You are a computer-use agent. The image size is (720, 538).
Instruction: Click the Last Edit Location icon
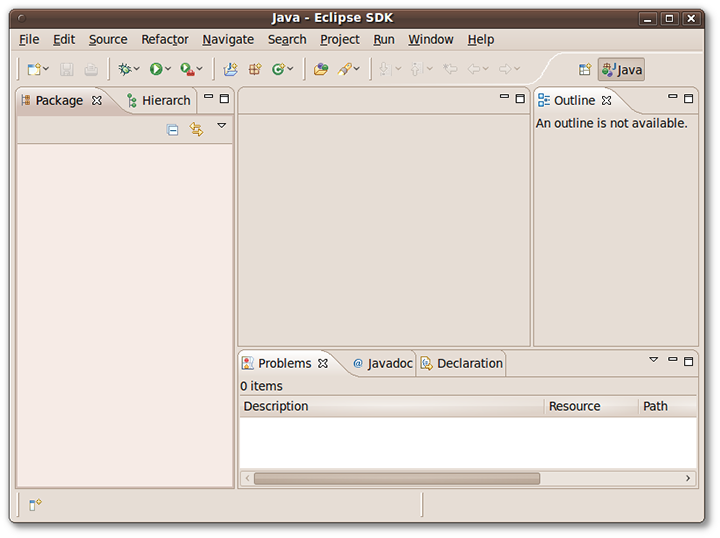click(450, 69)
